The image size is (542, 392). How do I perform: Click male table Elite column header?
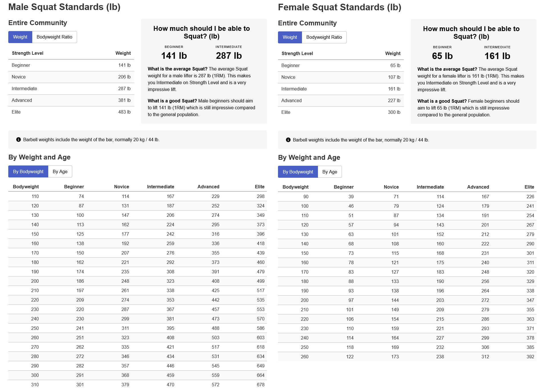pyautogui.click(x=260, y=187)
